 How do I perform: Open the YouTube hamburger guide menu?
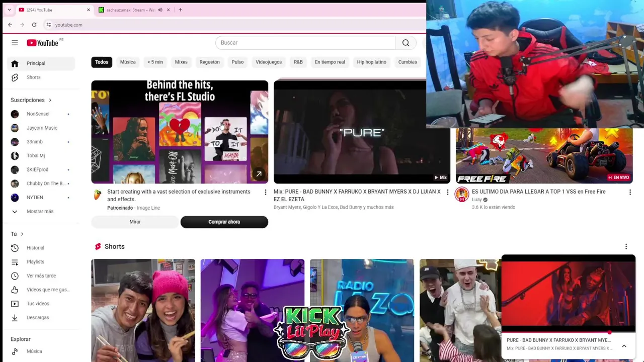pyautogui.click(x=15, y=43)
